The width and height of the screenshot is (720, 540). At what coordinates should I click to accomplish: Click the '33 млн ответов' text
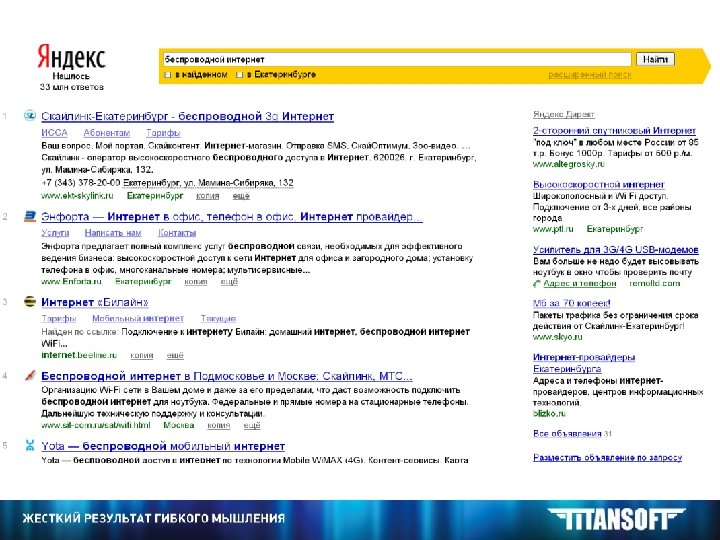pos(72,87)
